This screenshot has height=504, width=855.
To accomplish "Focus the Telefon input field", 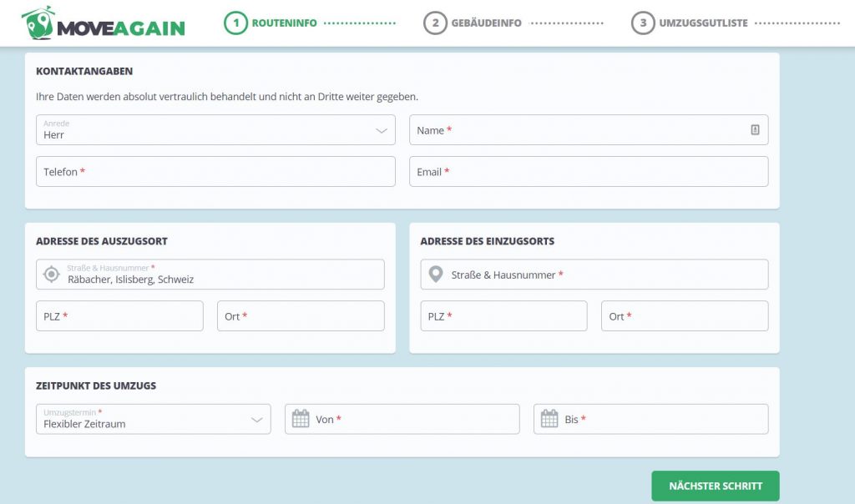I will [x=215, y=172].
